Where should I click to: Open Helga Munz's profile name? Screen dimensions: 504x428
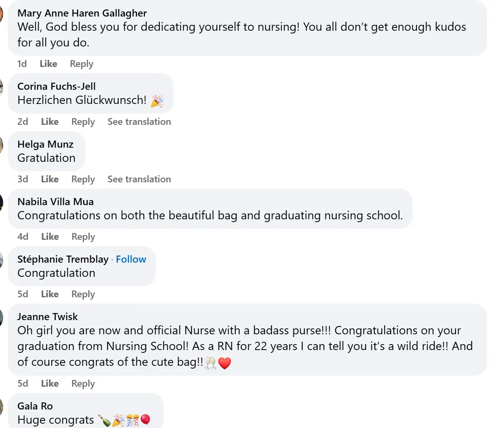[45, 144]
